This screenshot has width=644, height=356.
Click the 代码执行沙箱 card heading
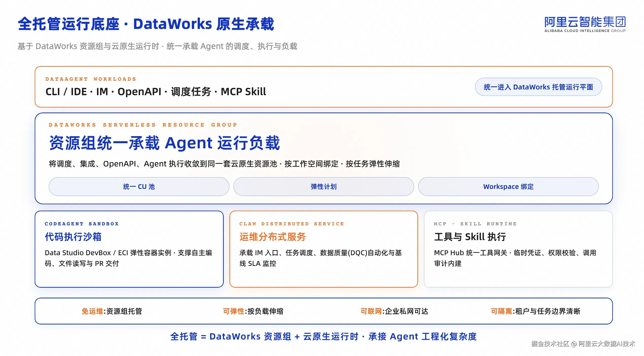click(x=73, y=237)
